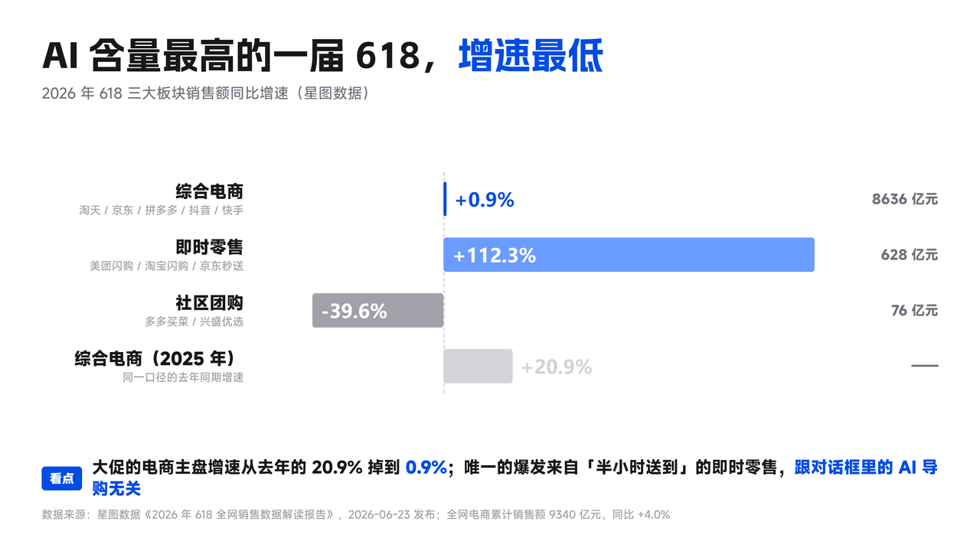Click the 数据来源 footnote text
This screenshot has height=551, width=980.
pyautogui.click(x=356, y=514)
